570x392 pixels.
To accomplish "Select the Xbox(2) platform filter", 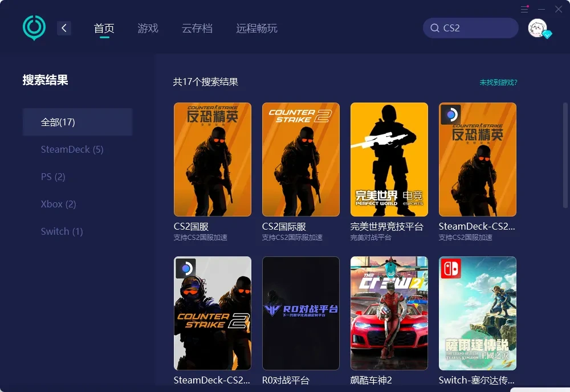I will coord(58,204).
